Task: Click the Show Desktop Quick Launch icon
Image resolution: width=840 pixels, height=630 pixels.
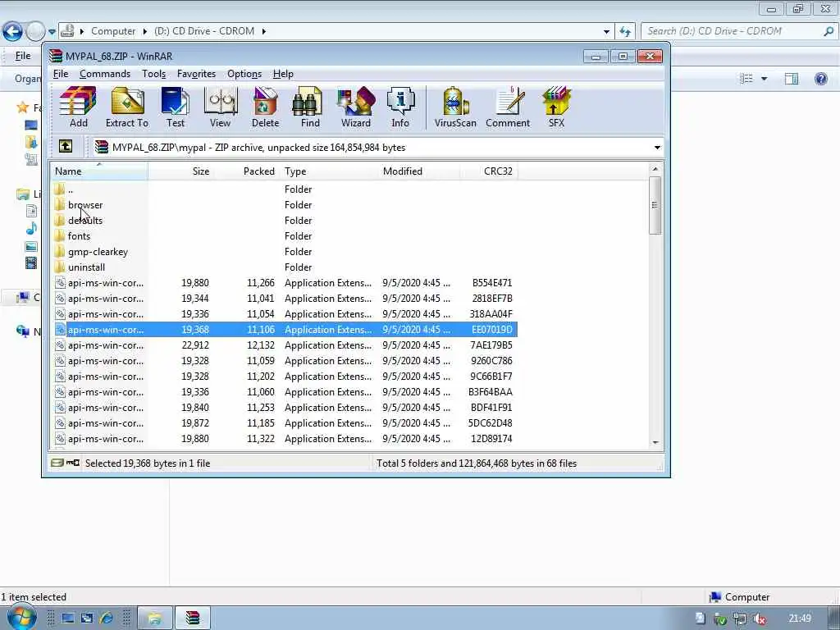Action: [x=67, y=619]
